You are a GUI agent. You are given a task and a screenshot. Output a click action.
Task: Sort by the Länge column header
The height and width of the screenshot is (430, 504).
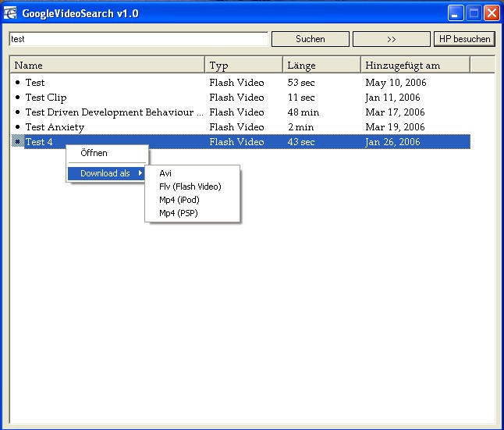tap(321, 65)
